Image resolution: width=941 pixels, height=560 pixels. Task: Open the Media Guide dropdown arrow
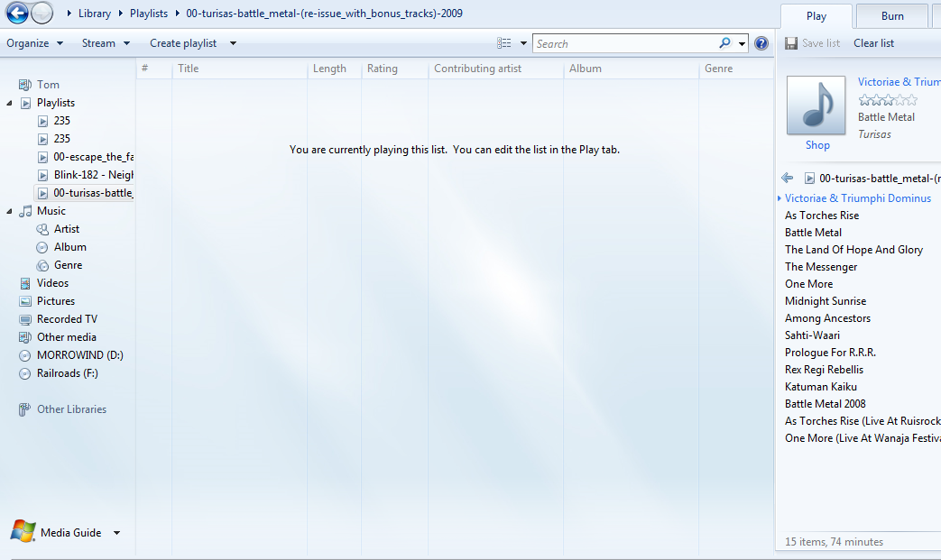(x=117, y=532)
